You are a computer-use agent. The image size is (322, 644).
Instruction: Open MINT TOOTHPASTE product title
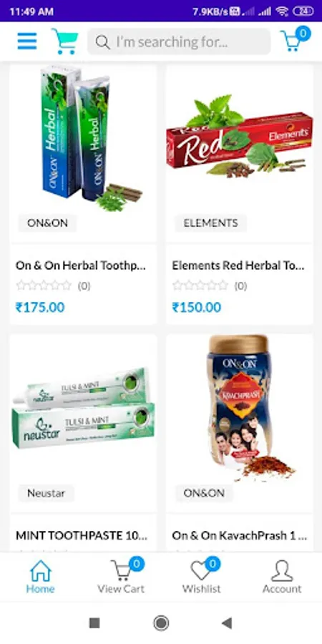coord(82,535)
